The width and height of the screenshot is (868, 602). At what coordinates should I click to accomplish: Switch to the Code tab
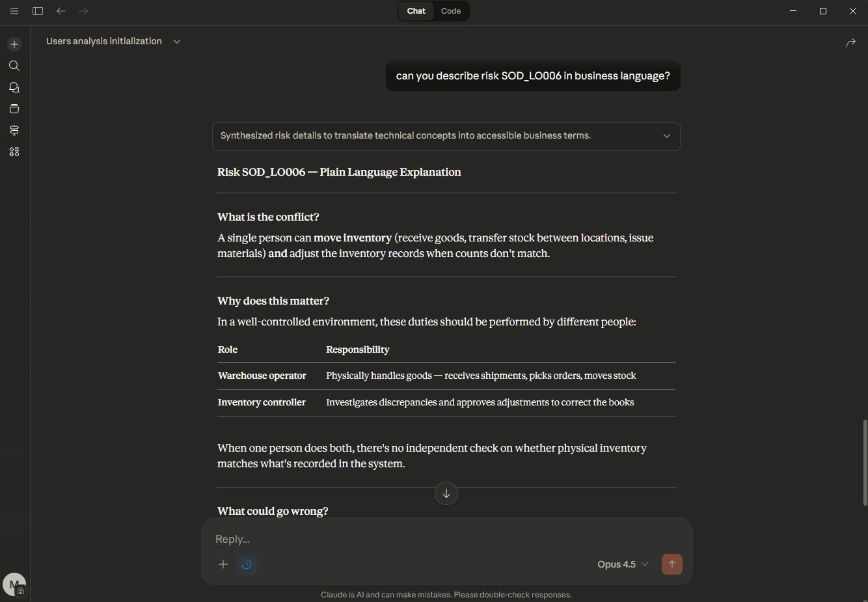pyautogui.click(x=450, y=10)
